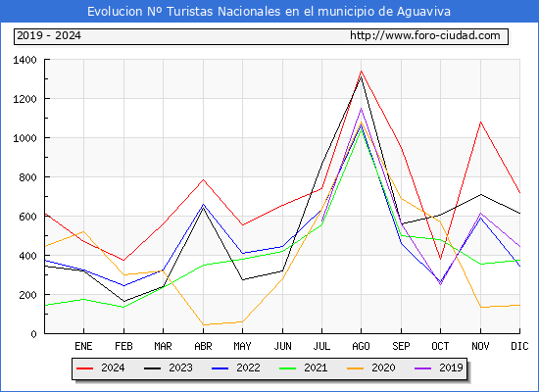Viewport: 539px width, 392px height.
Task: Click the 1000 y-axis value
Action: point(24,138)
